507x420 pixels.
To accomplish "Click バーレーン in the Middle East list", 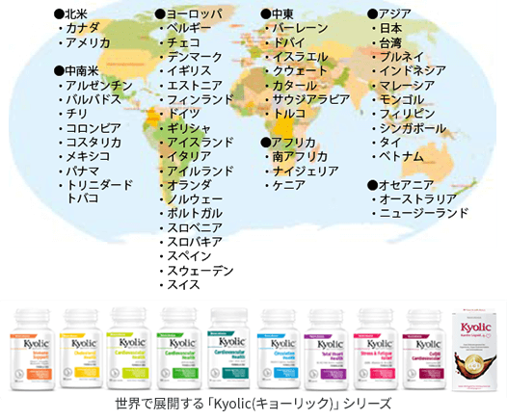I will tap(300, 28).
